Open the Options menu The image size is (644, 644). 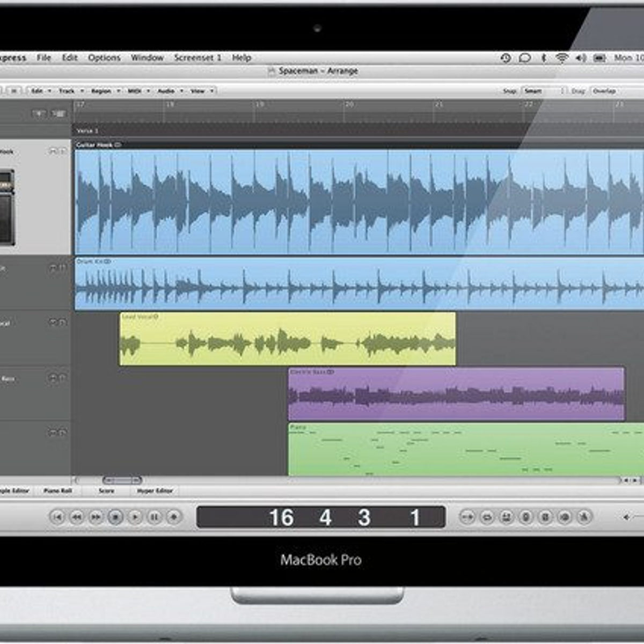104,58
